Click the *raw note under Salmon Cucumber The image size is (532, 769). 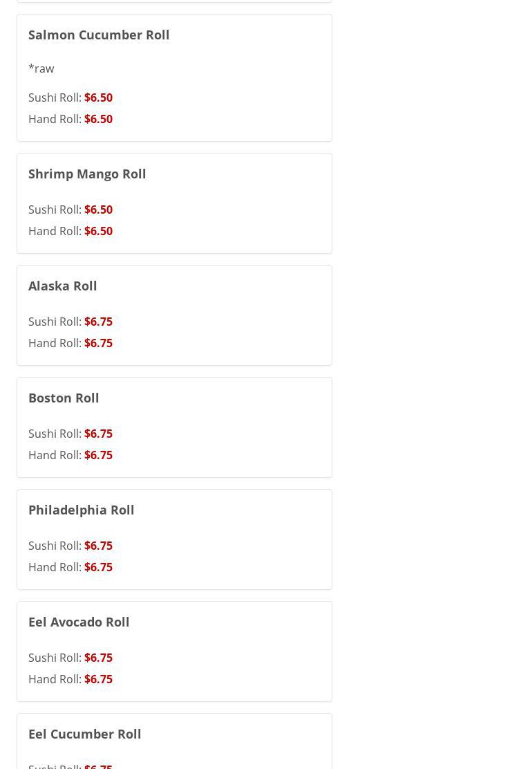(x=41, y=68)
